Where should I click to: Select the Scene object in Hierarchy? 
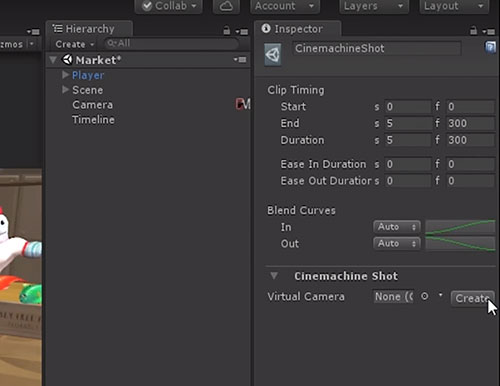point(88,90)
